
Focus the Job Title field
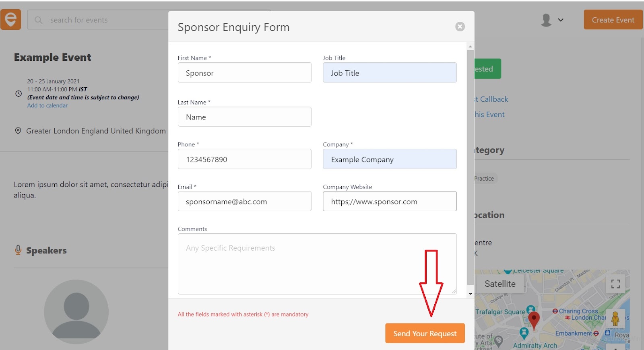point(389,73)
